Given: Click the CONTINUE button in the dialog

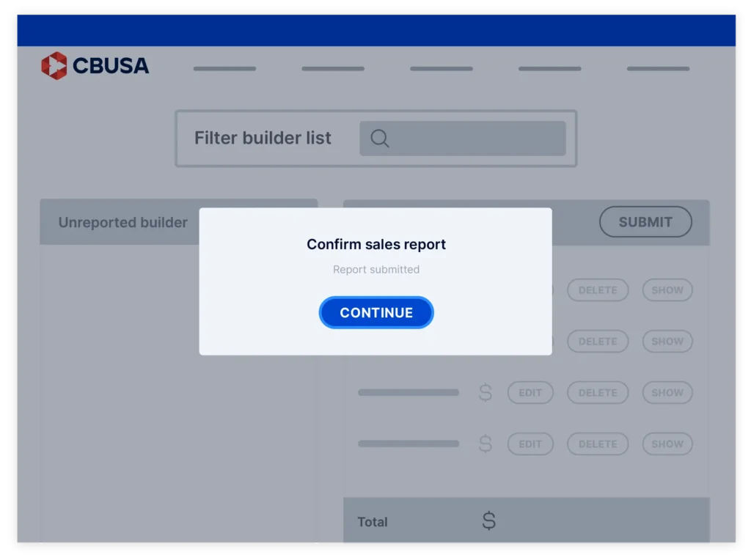Looking at the screenshot, I should [376, 312].
